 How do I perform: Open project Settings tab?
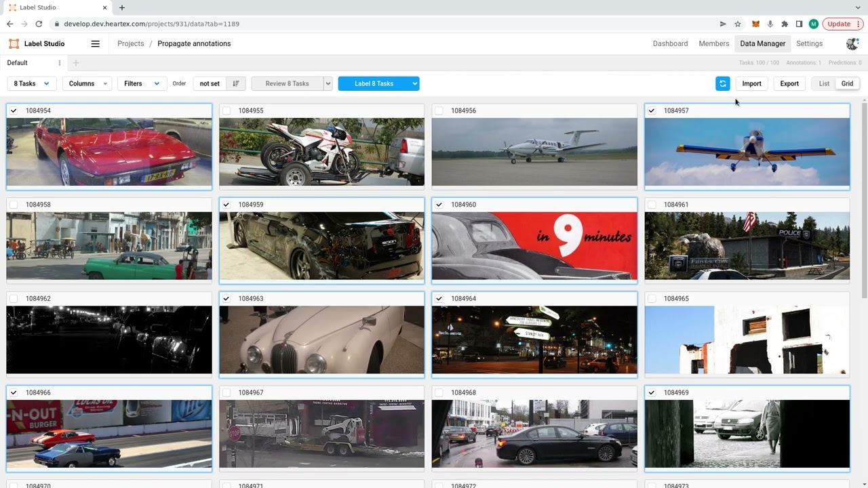(x=809, y=43)
